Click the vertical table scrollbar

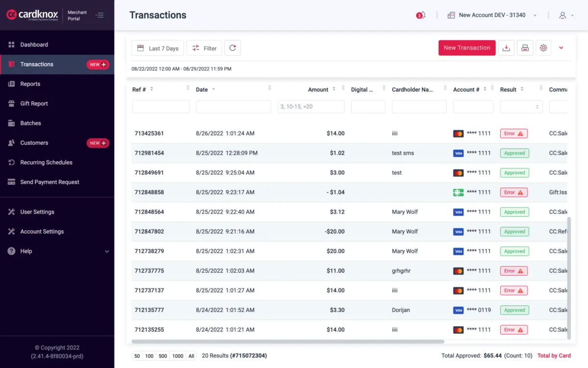(x=569, y=278)
